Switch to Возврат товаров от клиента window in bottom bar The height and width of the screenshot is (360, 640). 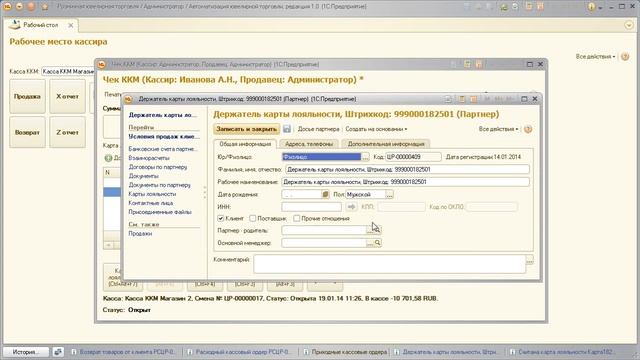click(124, 351)
